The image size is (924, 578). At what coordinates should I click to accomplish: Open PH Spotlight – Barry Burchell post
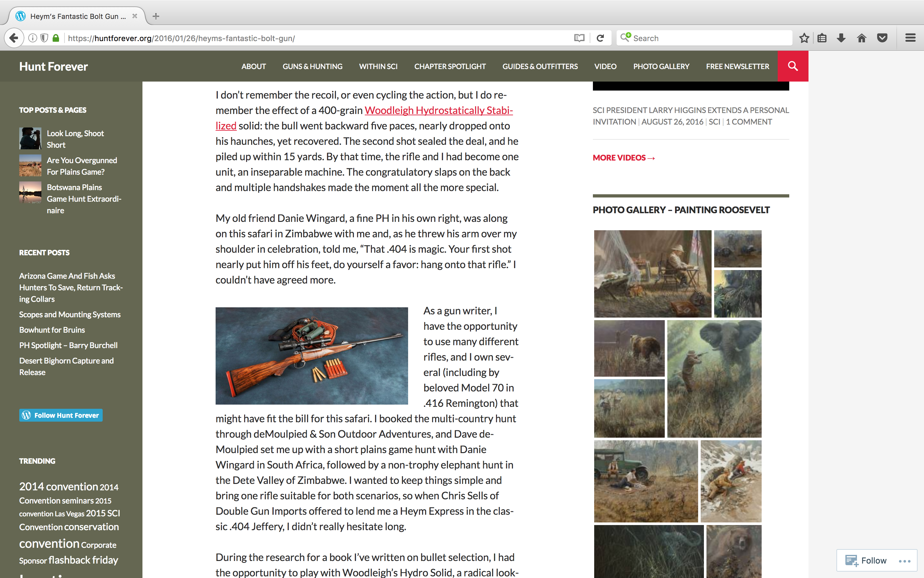(x=68, y=345)
